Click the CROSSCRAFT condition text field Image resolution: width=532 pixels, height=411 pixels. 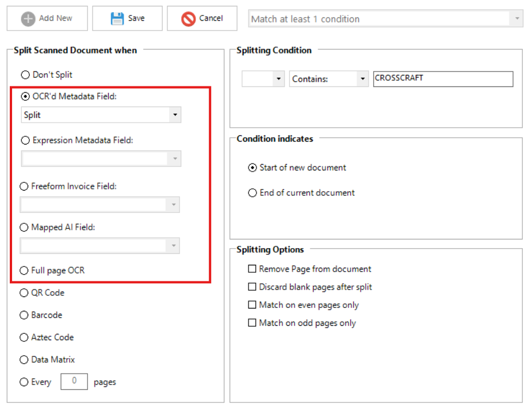point(442,79)
